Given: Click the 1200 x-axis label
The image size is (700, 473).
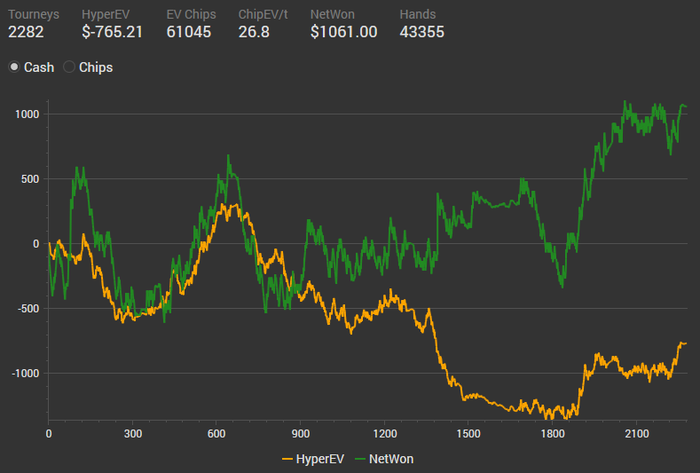Looking at the screenshot, I should [384, 434].
